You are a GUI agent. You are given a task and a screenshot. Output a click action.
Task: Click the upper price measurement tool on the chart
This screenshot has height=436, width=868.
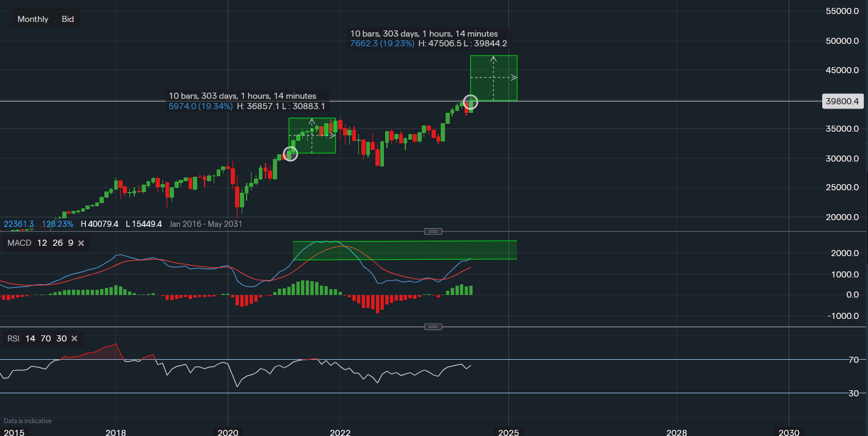493,77
